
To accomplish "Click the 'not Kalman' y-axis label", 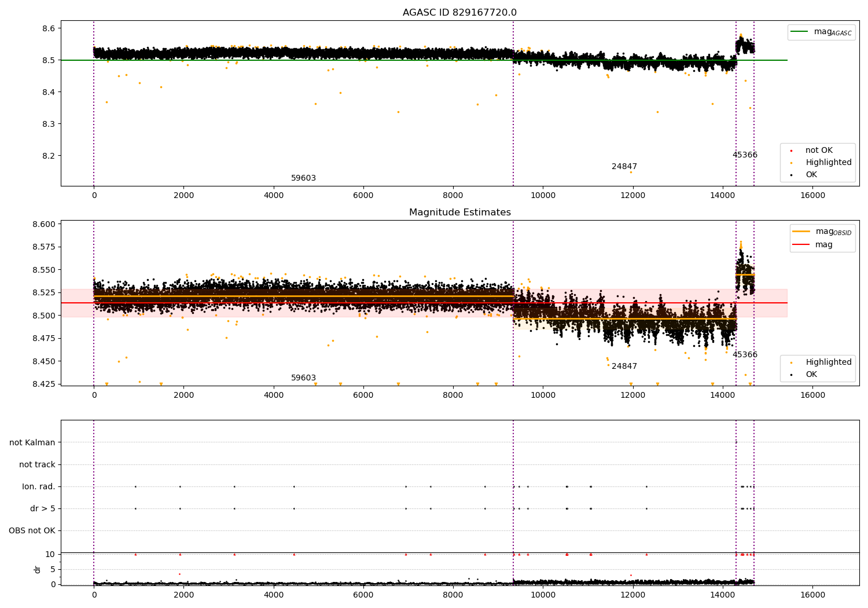I will (32, 443).
